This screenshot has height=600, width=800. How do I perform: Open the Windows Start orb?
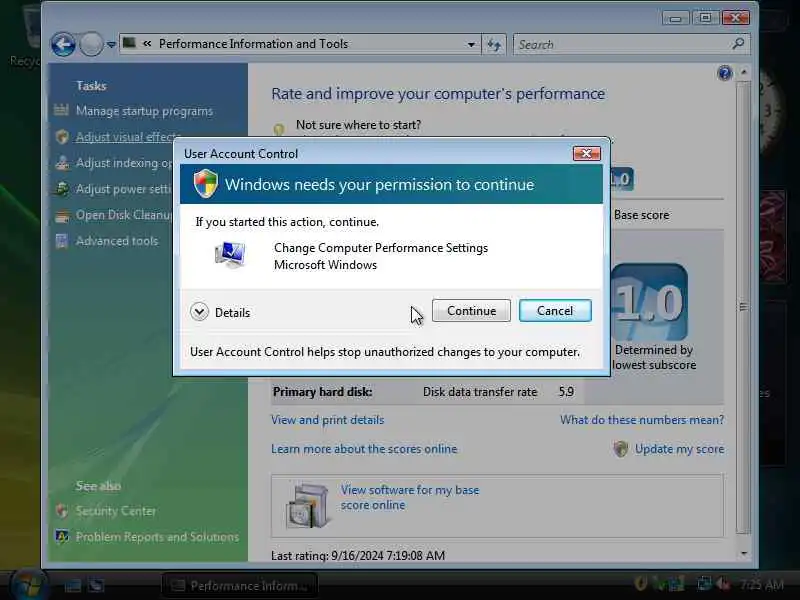point(28,585)
